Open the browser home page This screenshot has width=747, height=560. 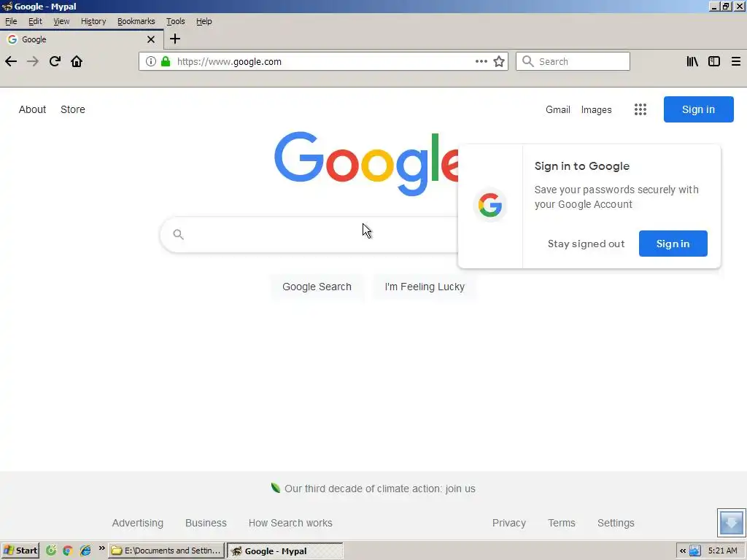[77, 61]
